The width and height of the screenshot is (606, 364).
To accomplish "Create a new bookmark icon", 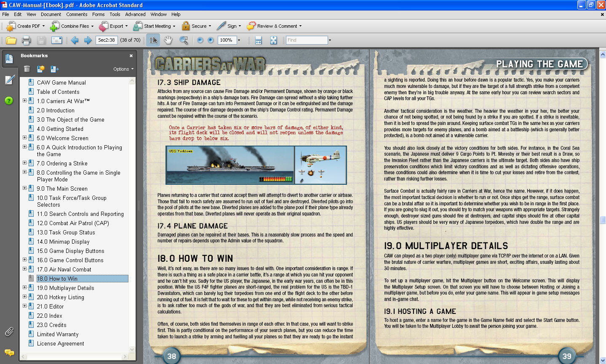I will (x=41, y=69).
